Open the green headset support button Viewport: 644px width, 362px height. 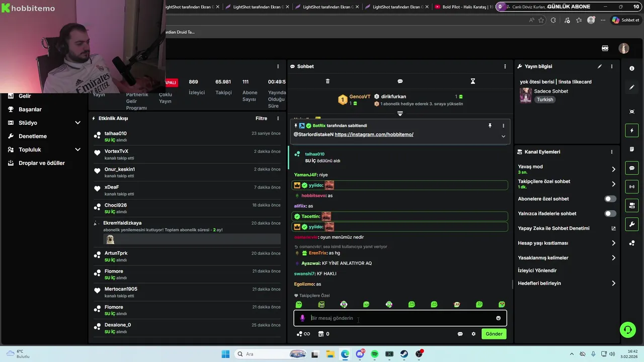627,330
